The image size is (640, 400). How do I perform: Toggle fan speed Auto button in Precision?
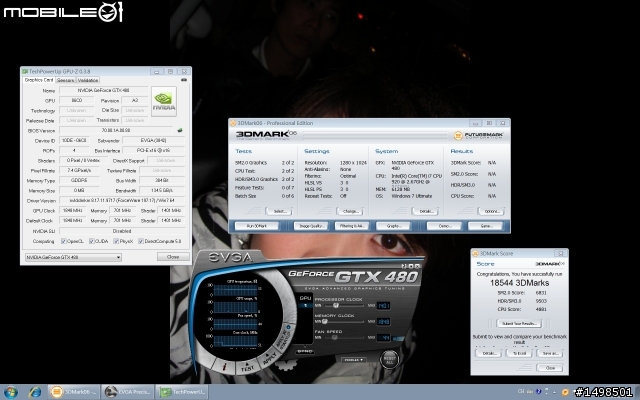pyautogui.click(x=398, y=338)
